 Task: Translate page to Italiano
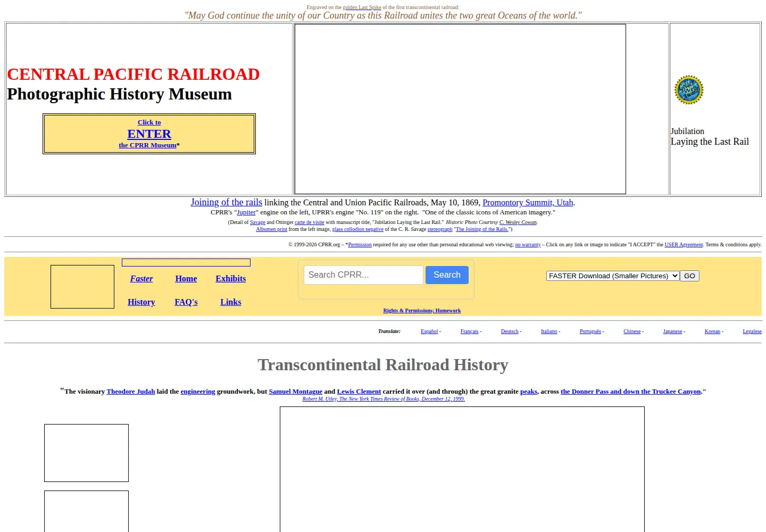point(549,331)
